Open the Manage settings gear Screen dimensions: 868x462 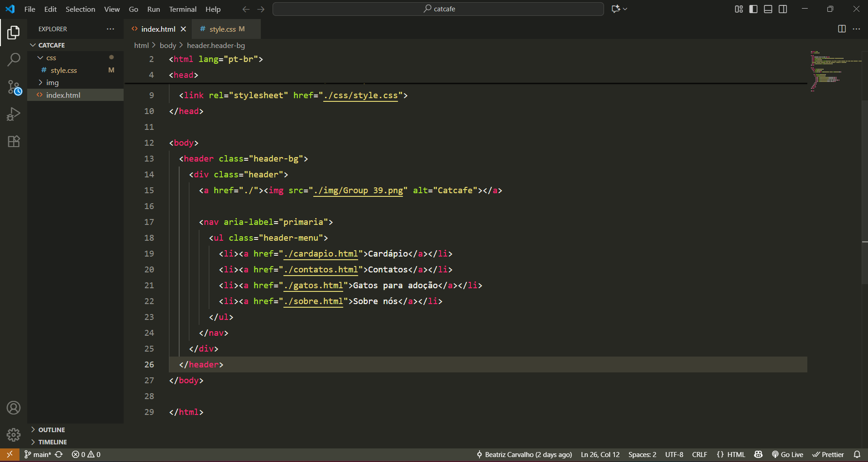(14, 435)
